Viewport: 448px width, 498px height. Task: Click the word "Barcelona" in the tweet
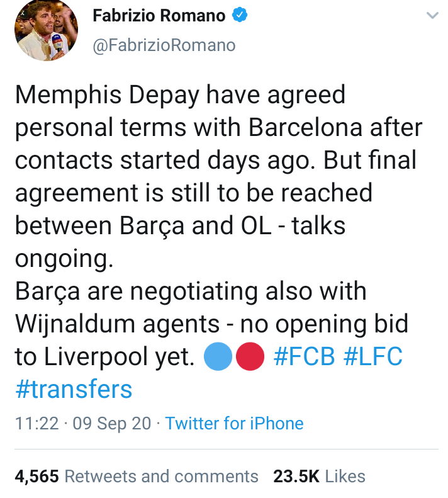(x=306, y=128)
